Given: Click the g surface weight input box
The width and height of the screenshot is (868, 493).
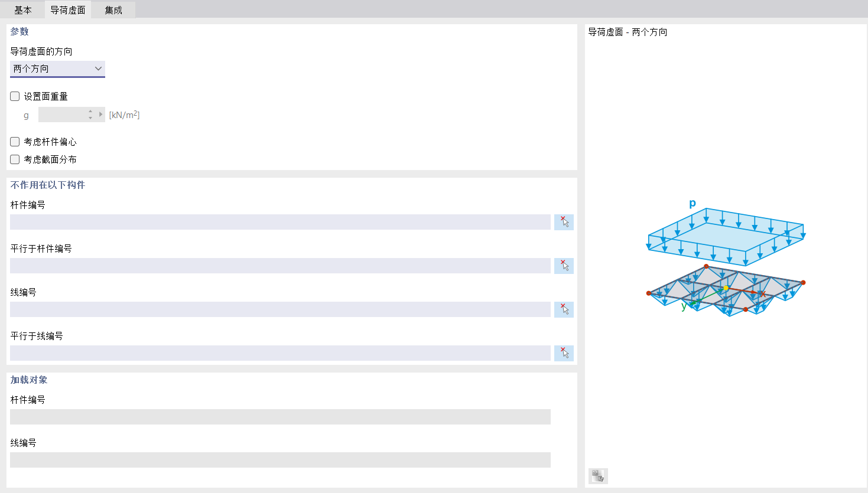Looking at the screenshot, I should point(62,115).
